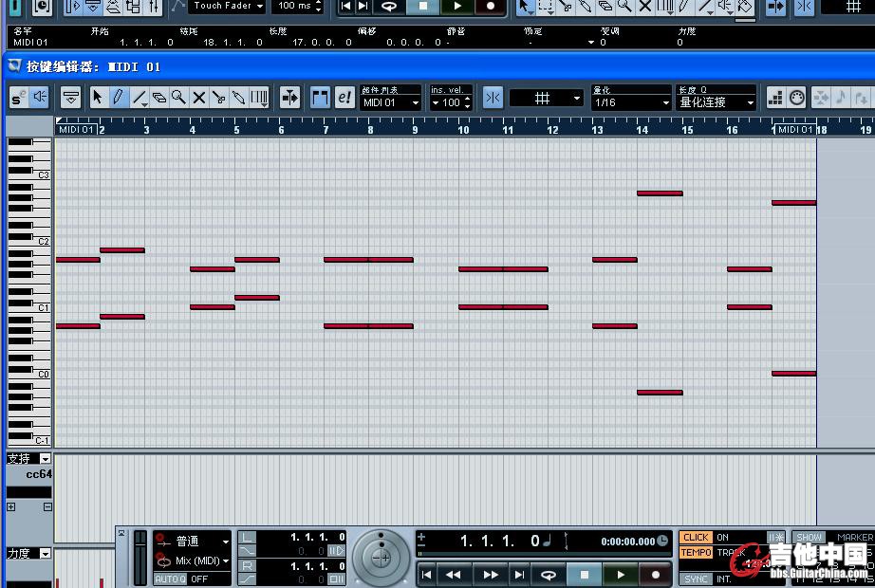Click the Rewind button in transport panel
The image size is (875, 588).
[x=453, y=575]
